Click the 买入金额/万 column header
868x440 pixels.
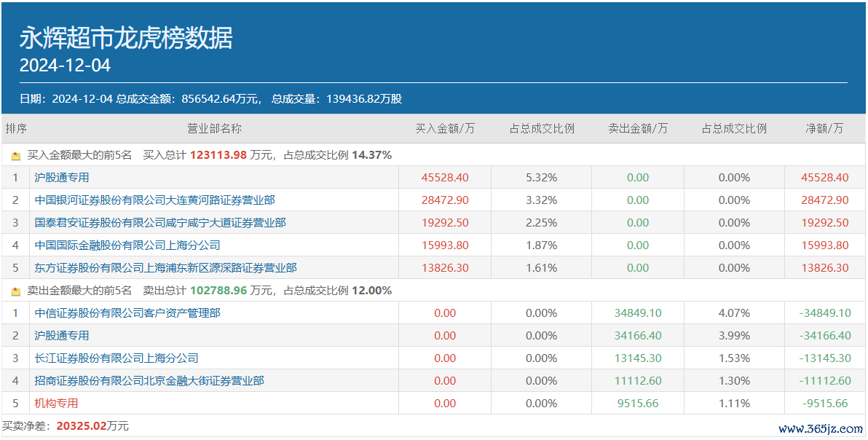(x=445, y=129)
